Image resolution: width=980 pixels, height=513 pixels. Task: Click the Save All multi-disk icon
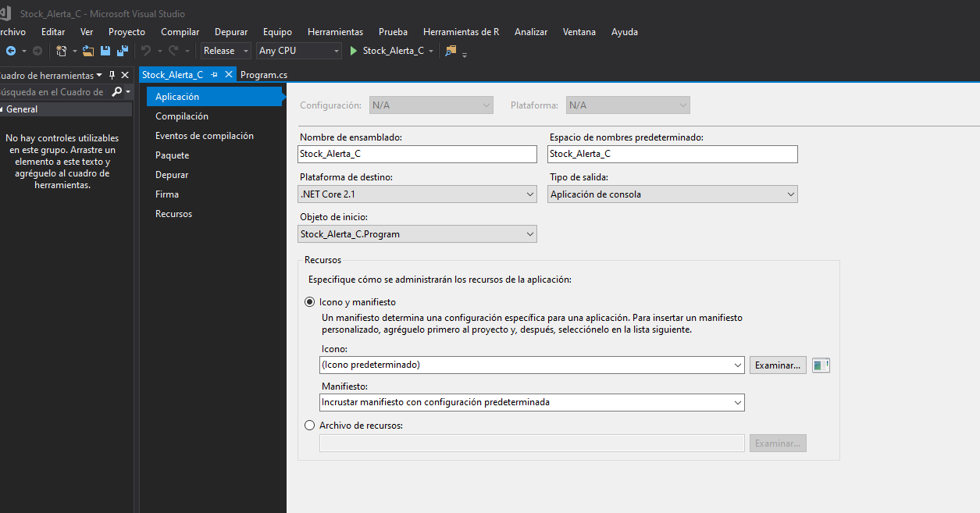(x=123, y=51)
